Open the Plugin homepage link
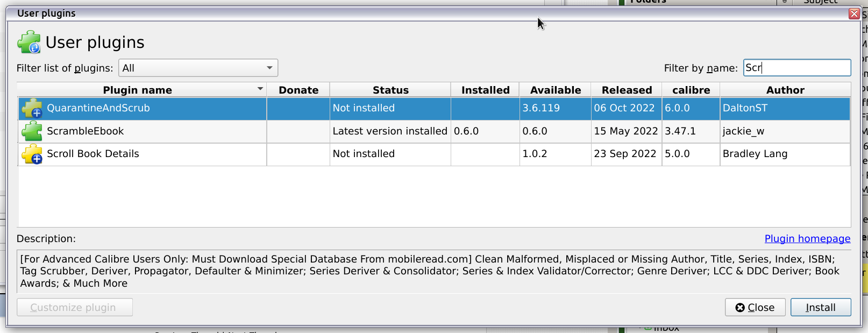This screenshot has height=333, width=868. pos(807,239)
